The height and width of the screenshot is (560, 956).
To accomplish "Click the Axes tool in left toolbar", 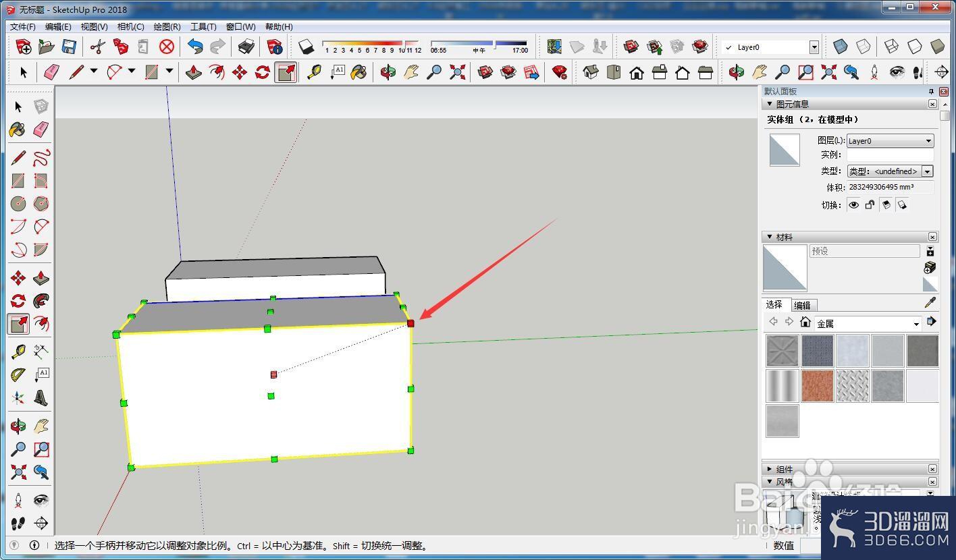I will (x=18, y=397).
